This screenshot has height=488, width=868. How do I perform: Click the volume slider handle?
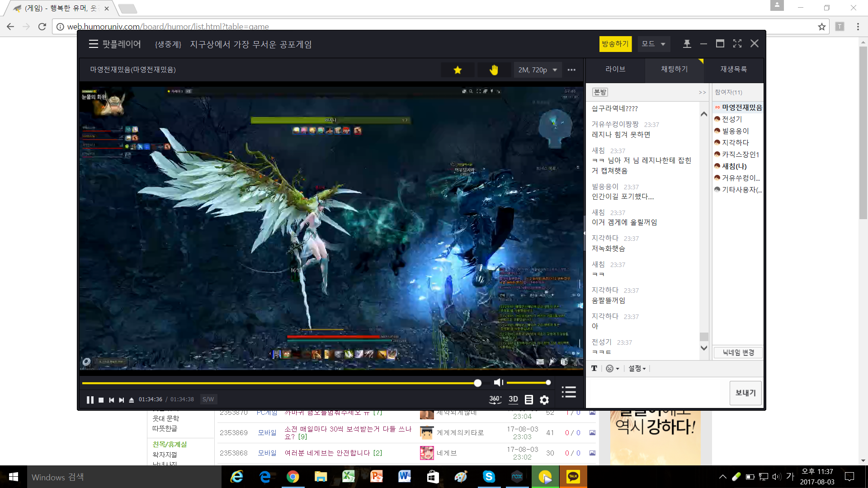[x=548, y=383]
